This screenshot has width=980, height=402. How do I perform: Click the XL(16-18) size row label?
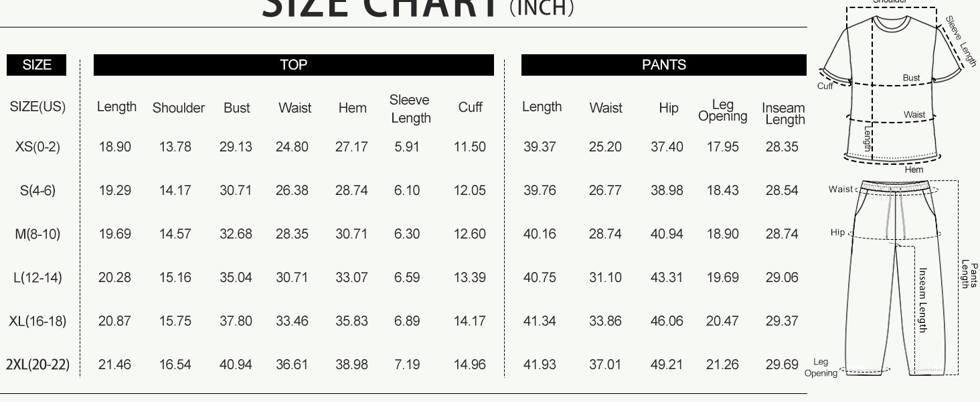pyautogui.click(x=37, y=321)
